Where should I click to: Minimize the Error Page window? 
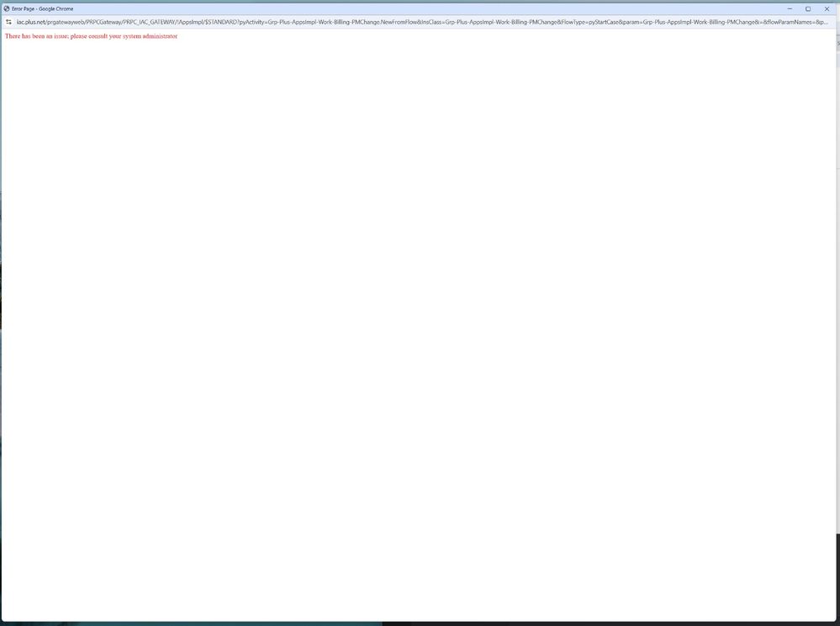790,8
